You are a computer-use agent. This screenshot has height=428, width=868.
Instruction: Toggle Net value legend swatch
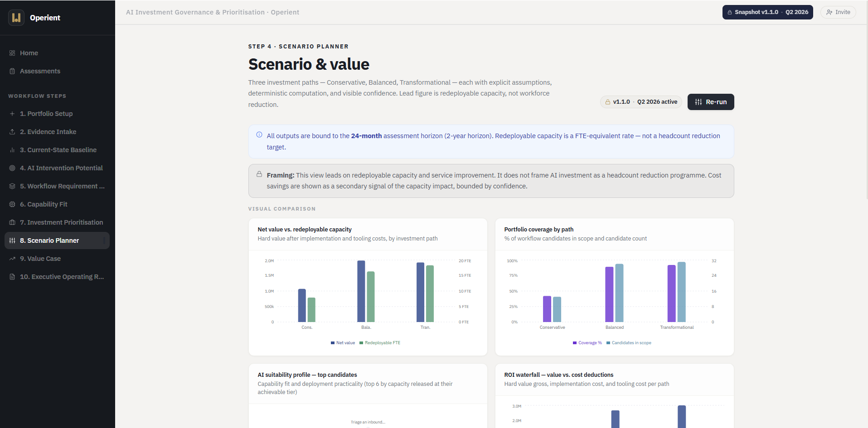click(x=333, y=343)
